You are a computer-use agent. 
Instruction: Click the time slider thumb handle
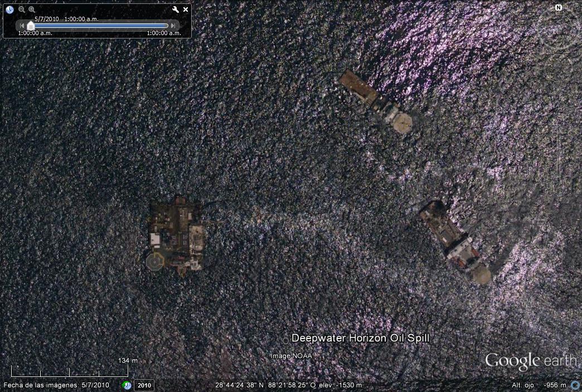tap(31, 26)
